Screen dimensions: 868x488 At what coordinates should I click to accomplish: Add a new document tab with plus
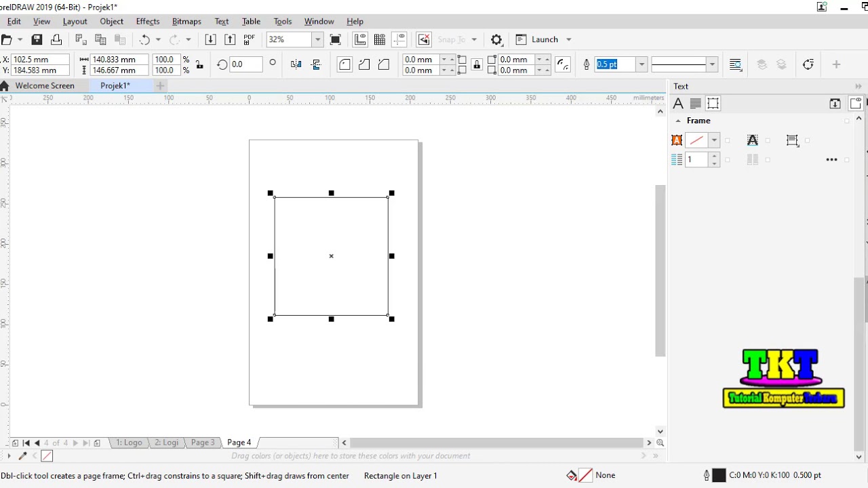[x=160, y=85]
